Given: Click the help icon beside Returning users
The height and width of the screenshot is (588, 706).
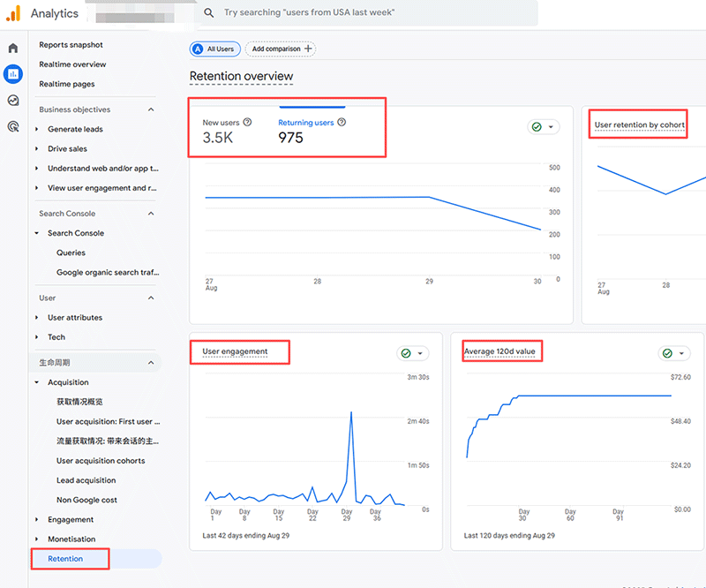Looking at the screenshot, I should point(342,123).
